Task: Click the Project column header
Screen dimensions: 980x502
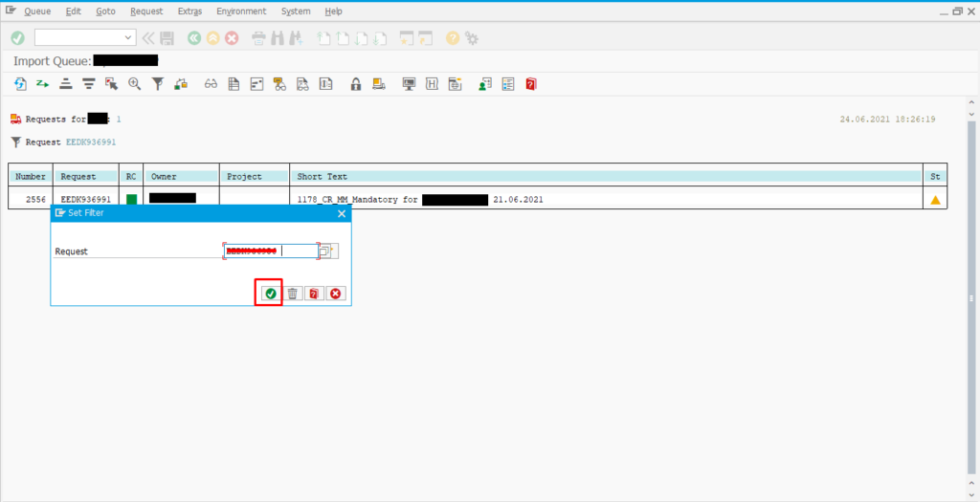Action: coord(255,177)
